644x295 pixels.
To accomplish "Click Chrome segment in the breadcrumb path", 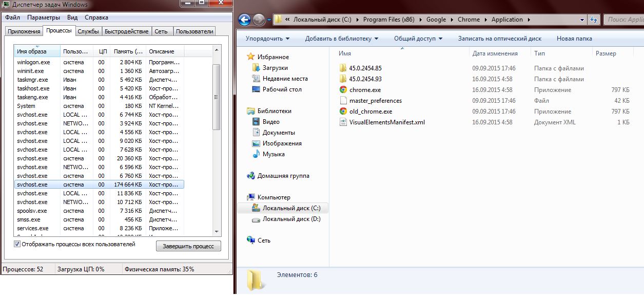I will [469, 20].
